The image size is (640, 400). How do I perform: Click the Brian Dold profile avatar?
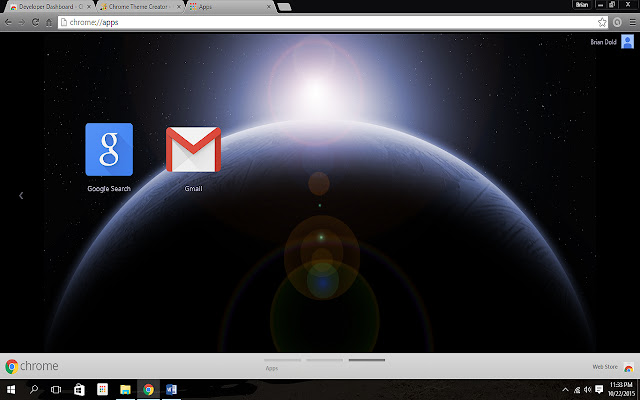point(627,41)
